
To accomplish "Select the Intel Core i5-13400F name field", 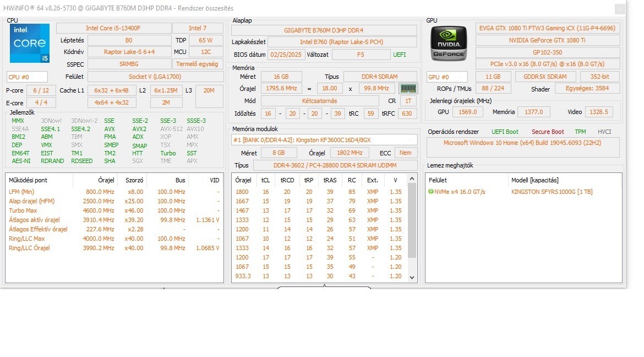I will (113, 28).
